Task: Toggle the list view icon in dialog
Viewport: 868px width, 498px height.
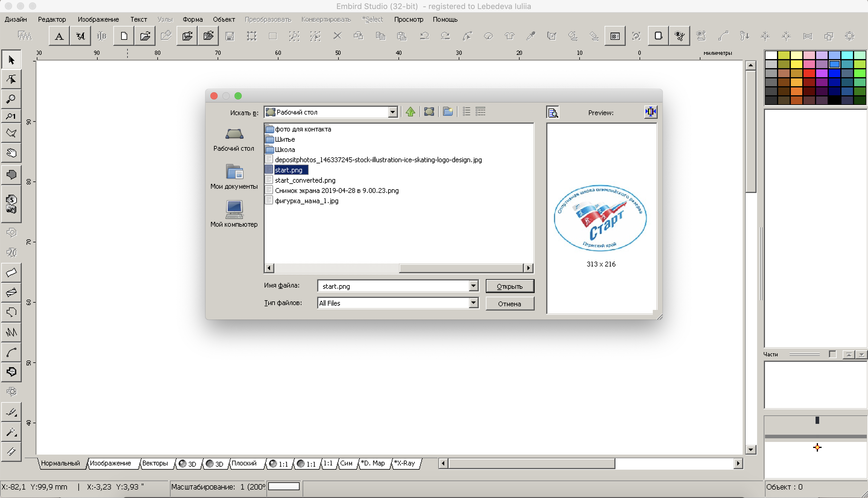Action: pos(466,112)
